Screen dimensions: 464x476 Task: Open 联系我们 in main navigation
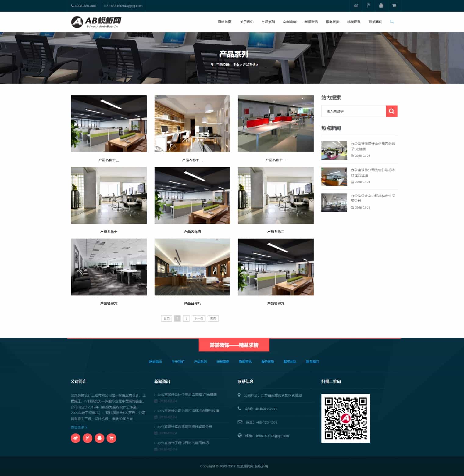click(375, 22)
